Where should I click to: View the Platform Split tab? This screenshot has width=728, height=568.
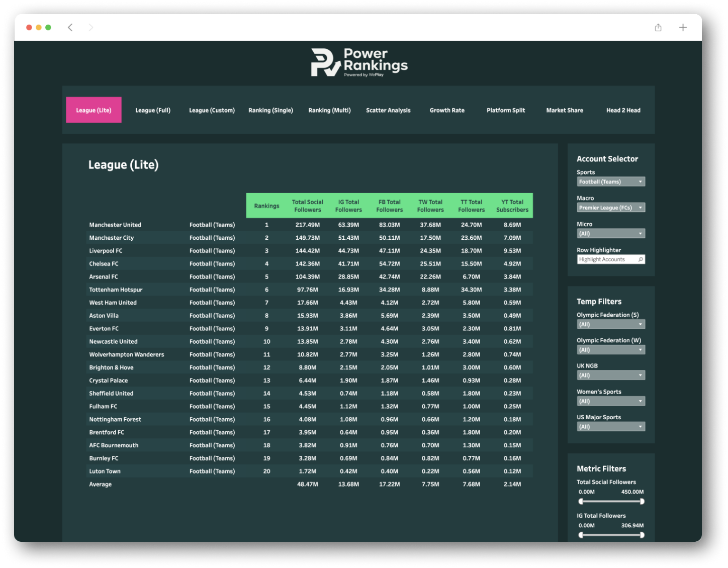point(506,110)
